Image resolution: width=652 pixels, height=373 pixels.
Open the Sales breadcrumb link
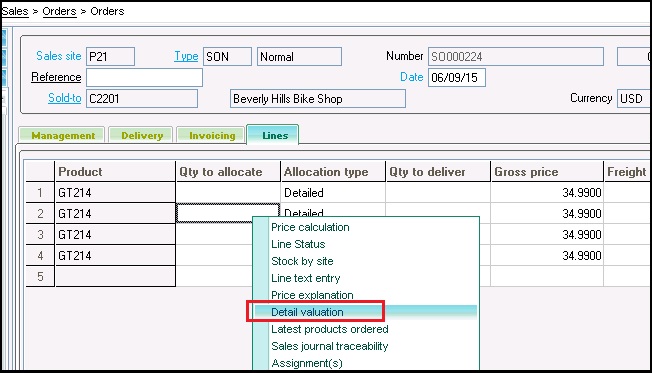click(x=15, y=11)
